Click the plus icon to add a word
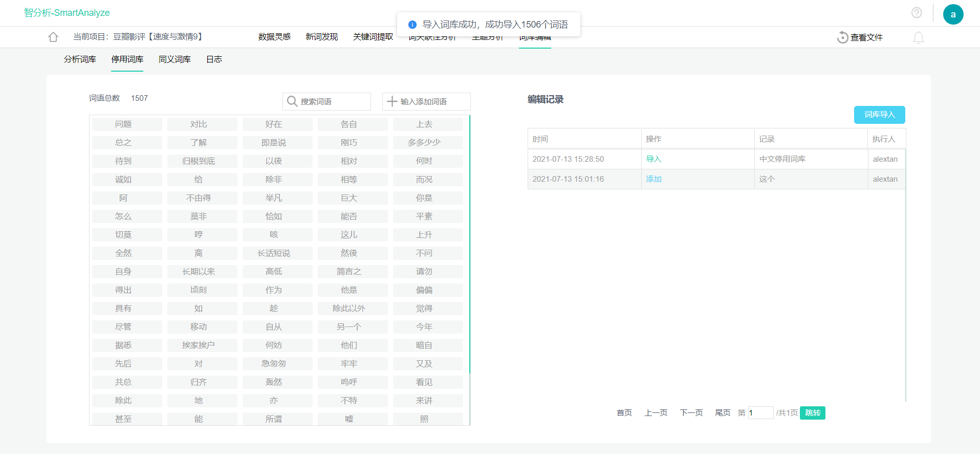Screen dimensions: 980x458 (x=392, y=101)
